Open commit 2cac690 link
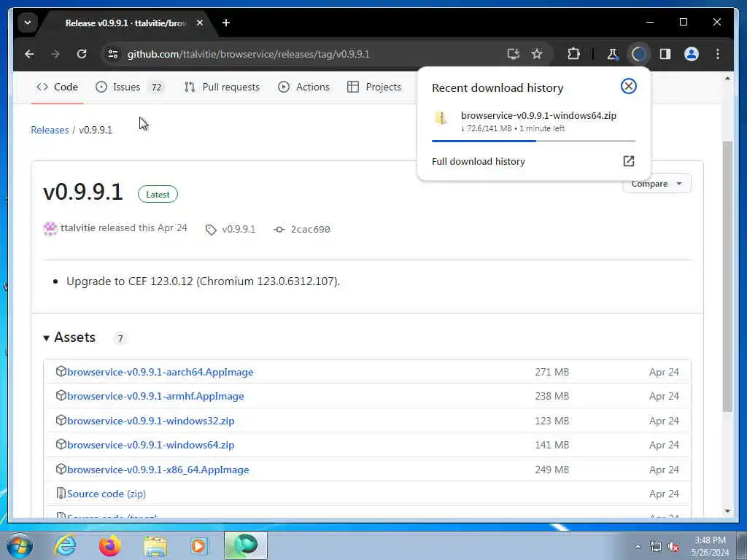747x560 pixels. [x=302, y=230]
